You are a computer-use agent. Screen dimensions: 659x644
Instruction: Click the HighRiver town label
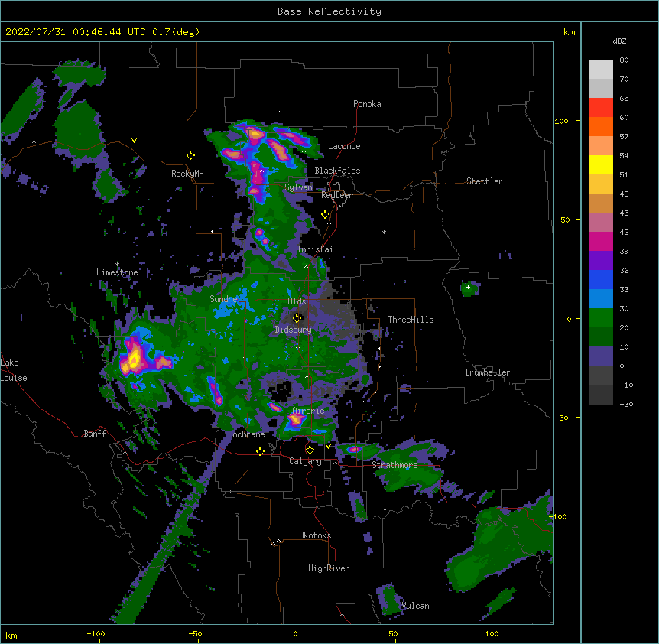click(329, 568)
